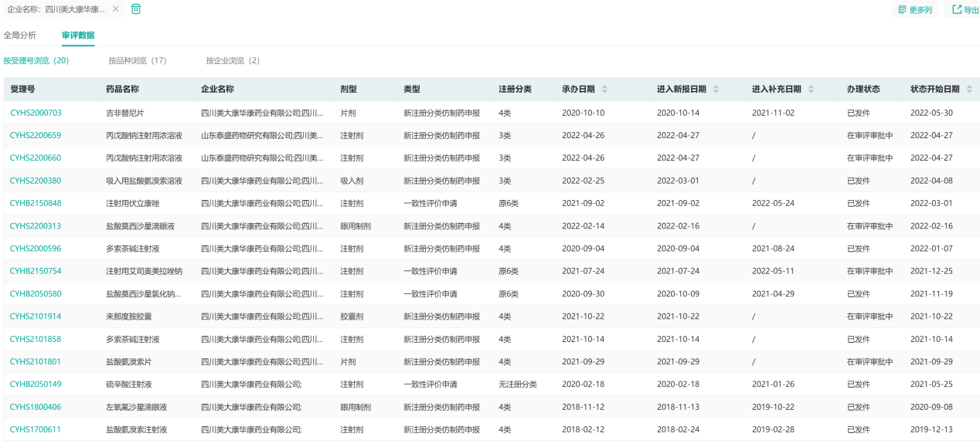Switch to 按企业浏览 (2) view
980x447 pixels.
[233, 60]
